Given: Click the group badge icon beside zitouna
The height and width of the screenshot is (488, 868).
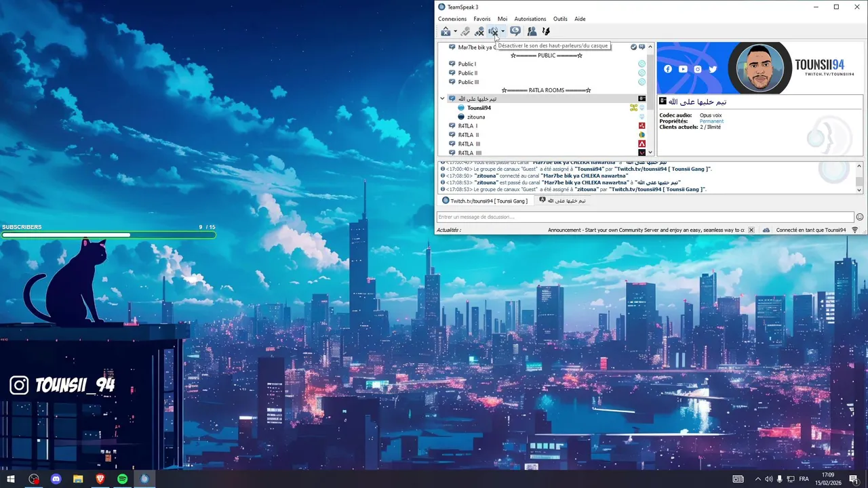Looking at the screenshot, I should click(642, 117).
